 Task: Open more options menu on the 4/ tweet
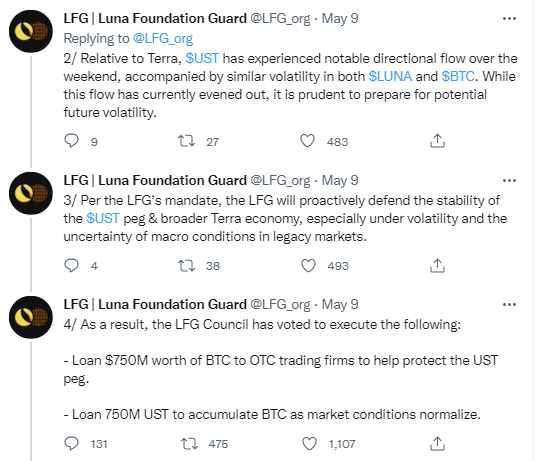click(x=509, y=304)
